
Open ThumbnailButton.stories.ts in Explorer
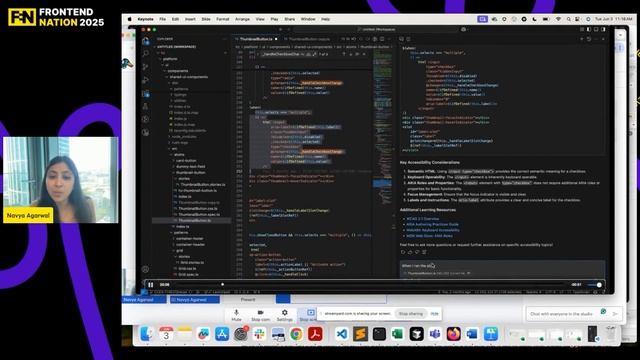pyautogui.click(x=202, y=184)
